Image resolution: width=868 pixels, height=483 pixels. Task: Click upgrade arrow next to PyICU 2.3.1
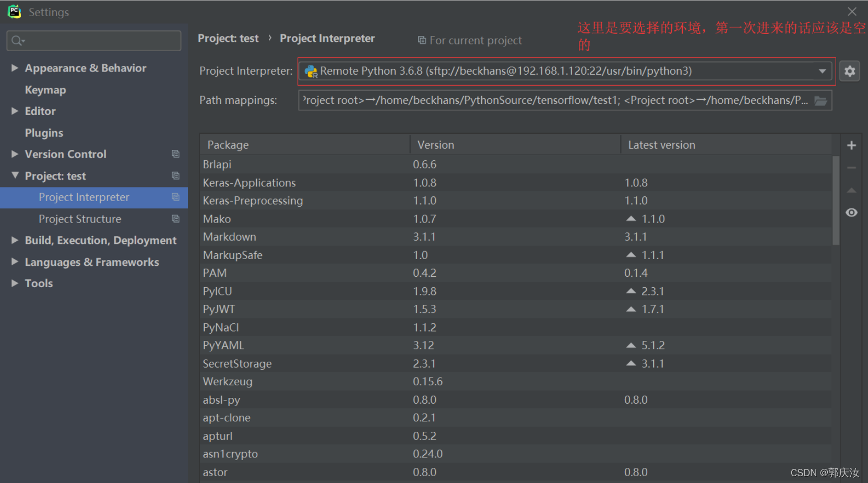(631, 291)
